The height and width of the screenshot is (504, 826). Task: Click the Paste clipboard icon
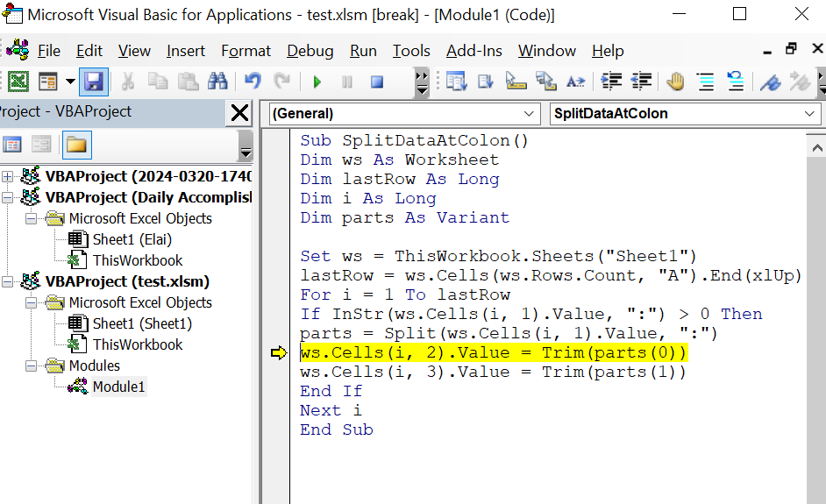(x=188, y=82)
